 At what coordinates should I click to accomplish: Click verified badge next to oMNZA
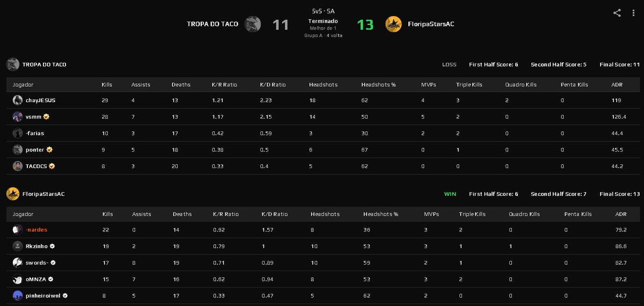[x=50, y=280]
